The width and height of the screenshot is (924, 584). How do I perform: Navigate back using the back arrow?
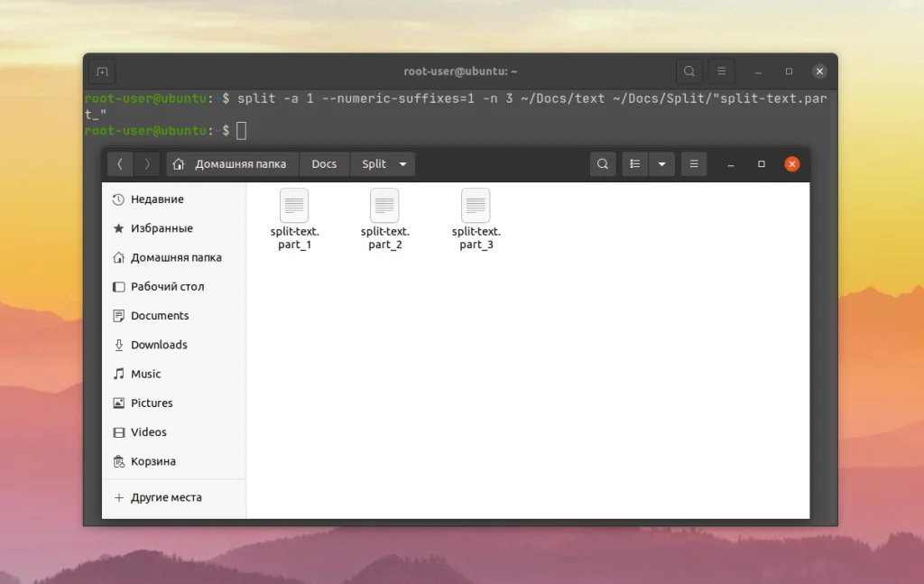pos(120,164)
